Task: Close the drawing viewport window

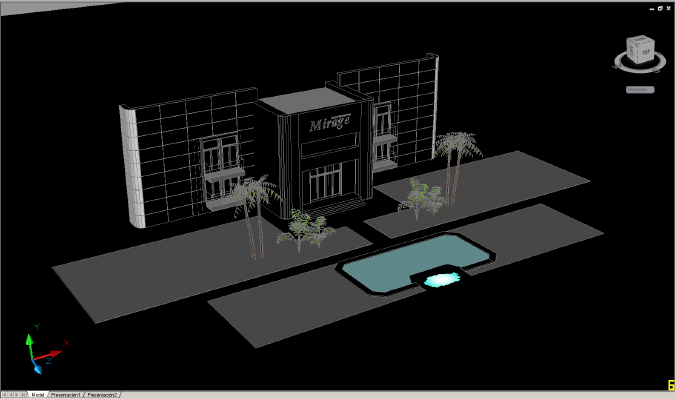Action: click(669, 8)
